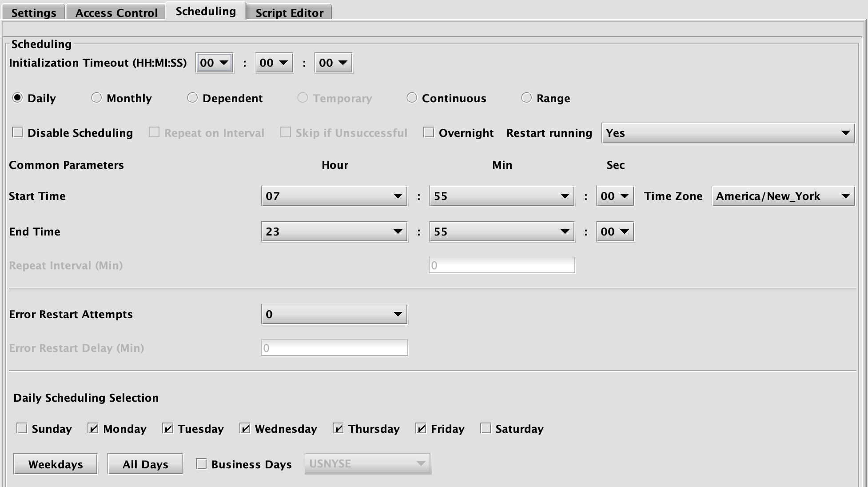Open Error Restart Attempts dropdown
The height and width of the screenshot is (487, 868).
point(334,314)
